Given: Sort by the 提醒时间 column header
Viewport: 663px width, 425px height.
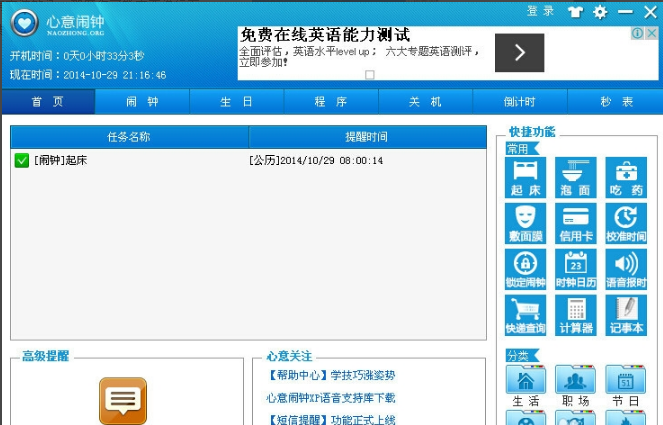Looking at the screenshot, I should pos(366,137).
